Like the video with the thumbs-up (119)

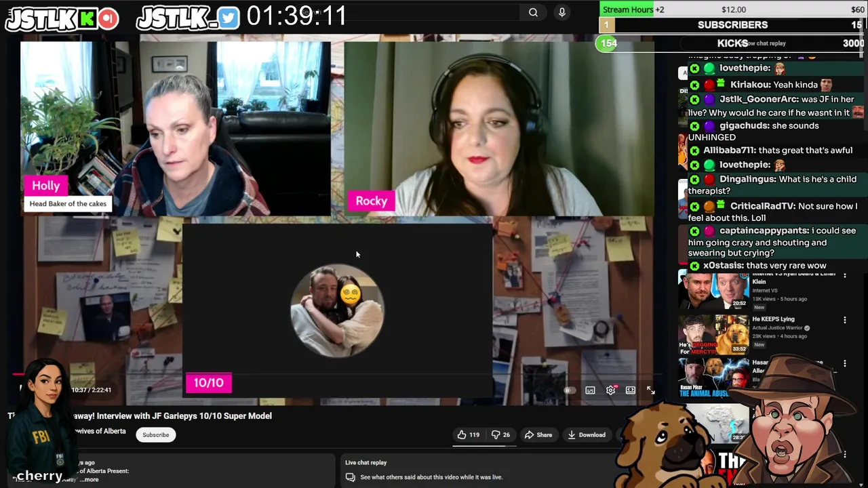[x=469, y=435]
